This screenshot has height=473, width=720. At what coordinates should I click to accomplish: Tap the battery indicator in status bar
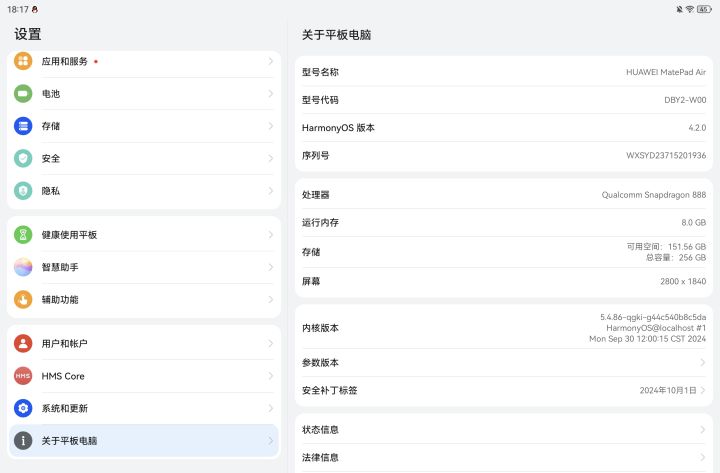coord(704,9)
